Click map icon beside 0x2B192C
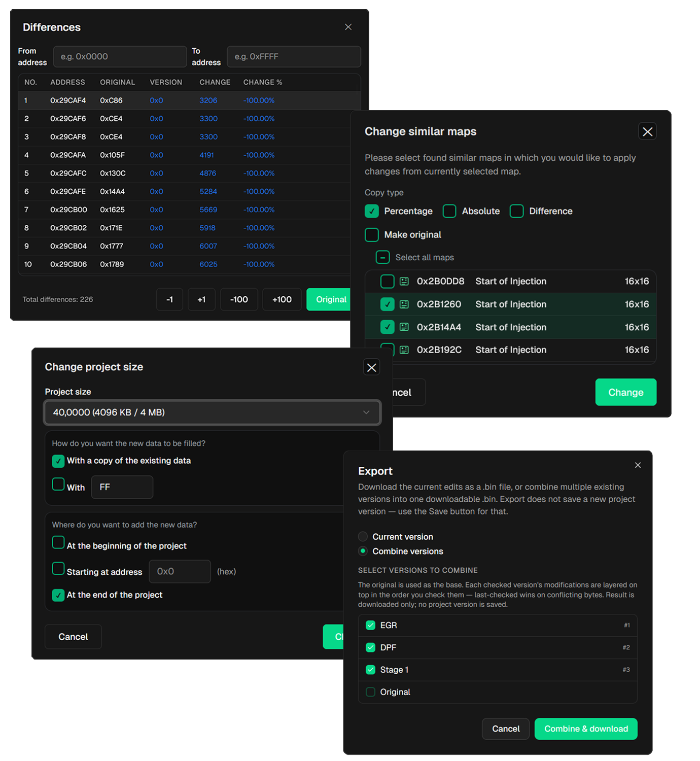 click(404, 350)
